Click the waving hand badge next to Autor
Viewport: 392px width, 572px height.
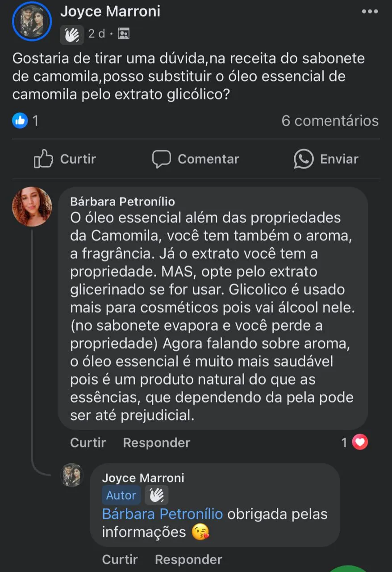click(x=156, y=495)
